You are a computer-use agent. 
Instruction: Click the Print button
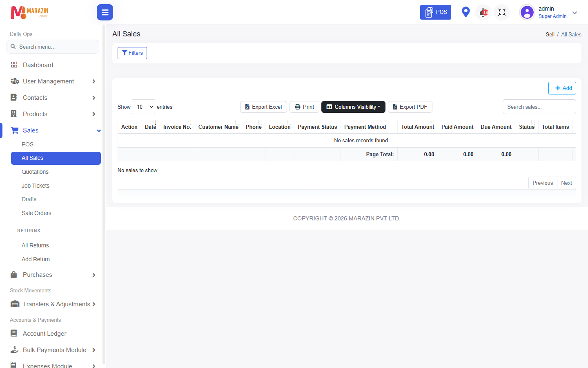coord(304,107)
